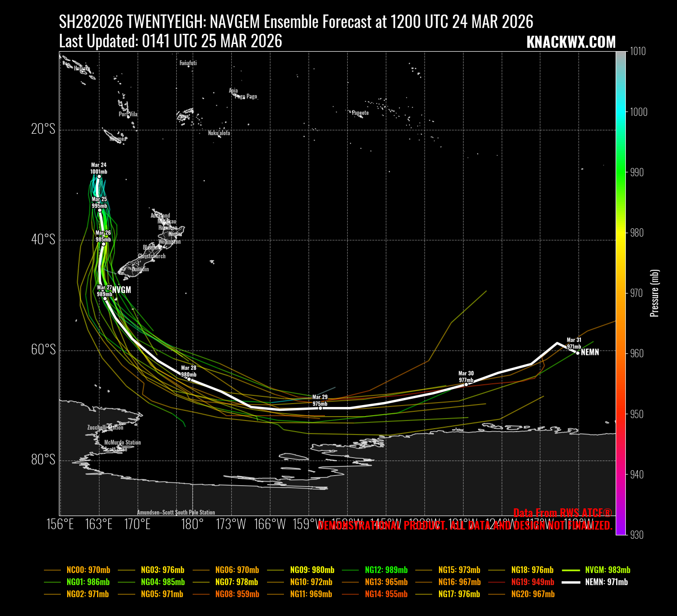Select the Mar 27 989mb track marker
This screenshot has width=677, height=616.
point(105,298)
